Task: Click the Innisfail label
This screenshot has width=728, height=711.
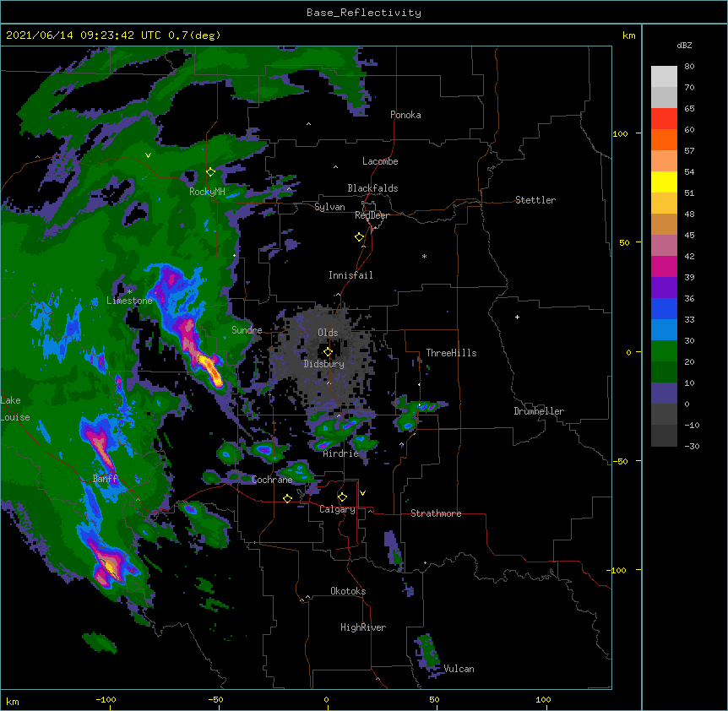Action: (350, 275)
